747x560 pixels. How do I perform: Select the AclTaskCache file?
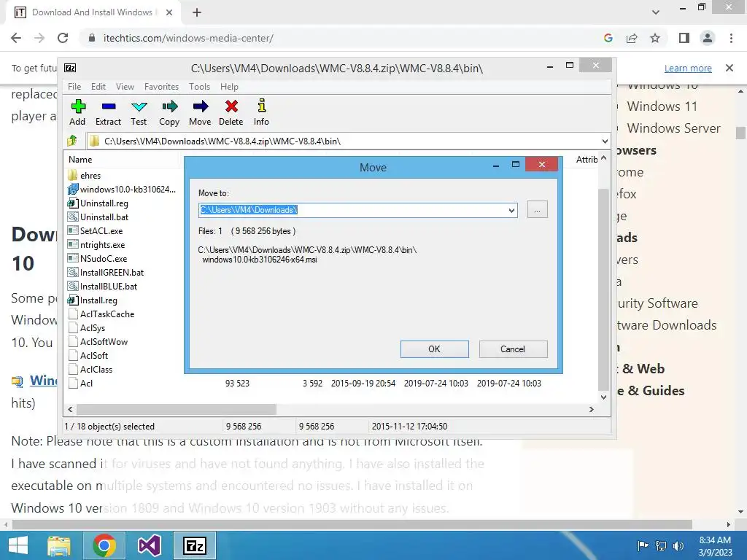click(x=101, y=314)
